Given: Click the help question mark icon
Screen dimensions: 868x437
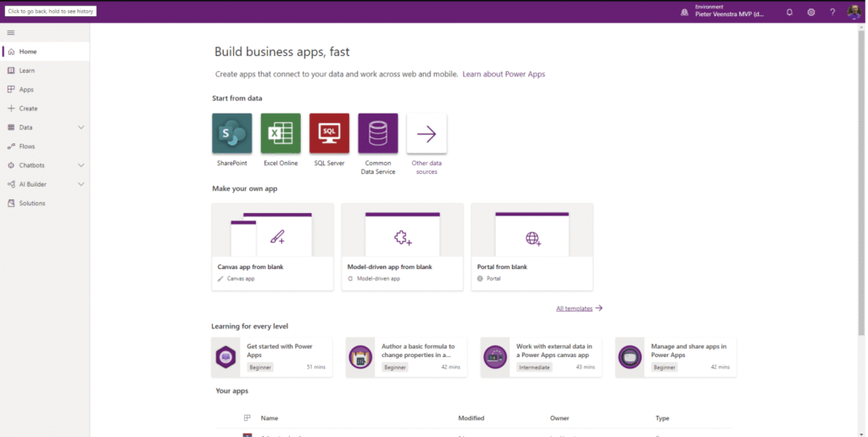Looking at the screenshot, I should pos(832,12).
